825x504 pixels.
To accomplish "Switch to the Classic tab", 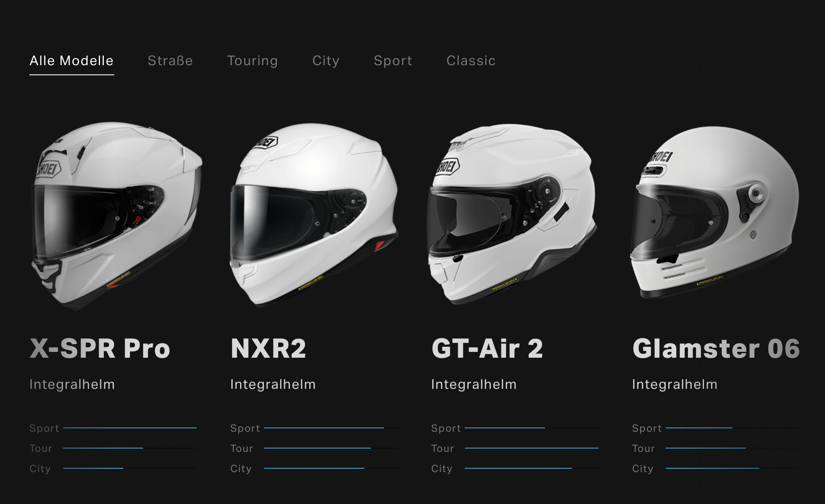I will [471, 61].
